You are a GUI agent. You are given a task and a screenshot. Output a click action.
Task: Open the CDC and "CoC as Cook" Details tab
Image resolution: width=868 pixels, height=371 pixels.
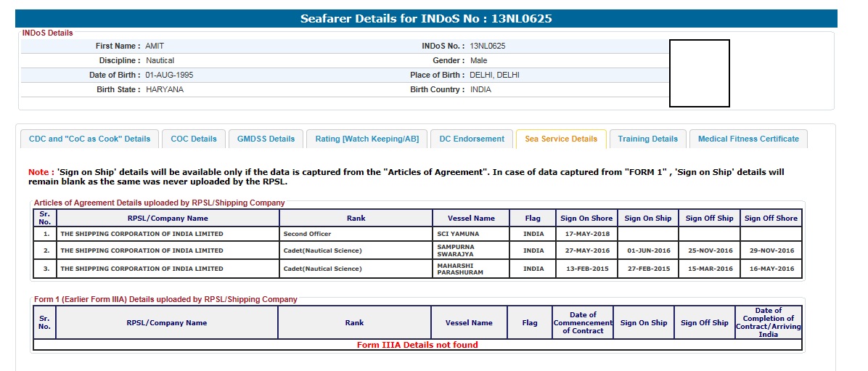coord(89,139)
